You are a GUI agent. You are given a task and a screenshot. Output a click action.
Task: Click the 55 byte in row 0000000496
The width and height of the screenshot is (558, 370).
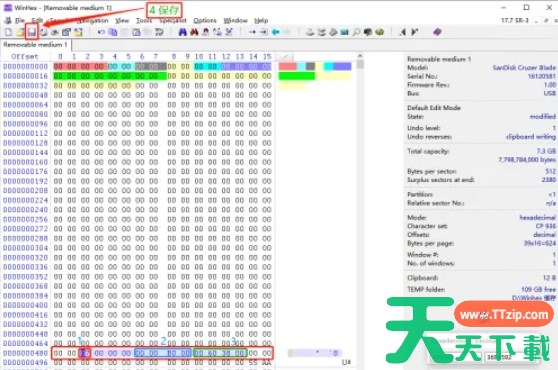(253, 363)
